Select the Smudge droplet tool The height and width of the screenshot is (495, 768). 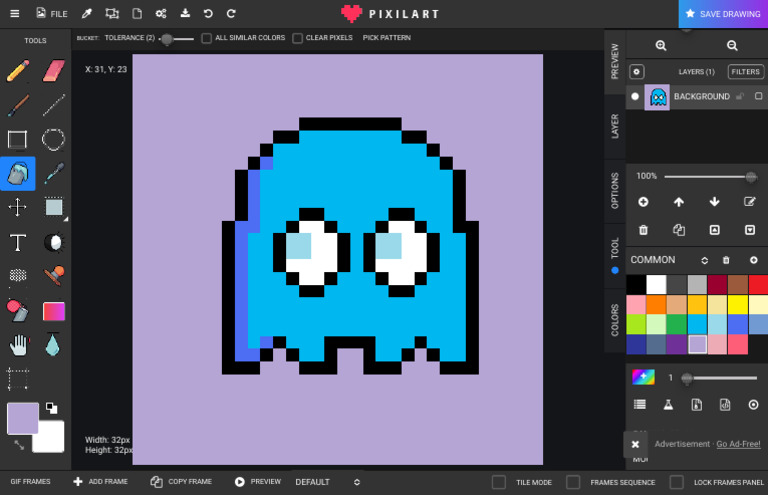click(x=52, y=345)
